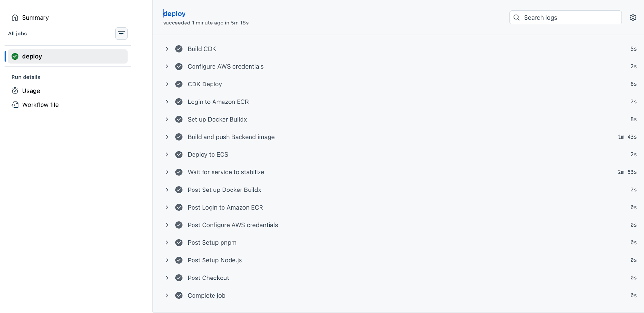Click the search magnifier icon in logs field

[x=516, y=18]
